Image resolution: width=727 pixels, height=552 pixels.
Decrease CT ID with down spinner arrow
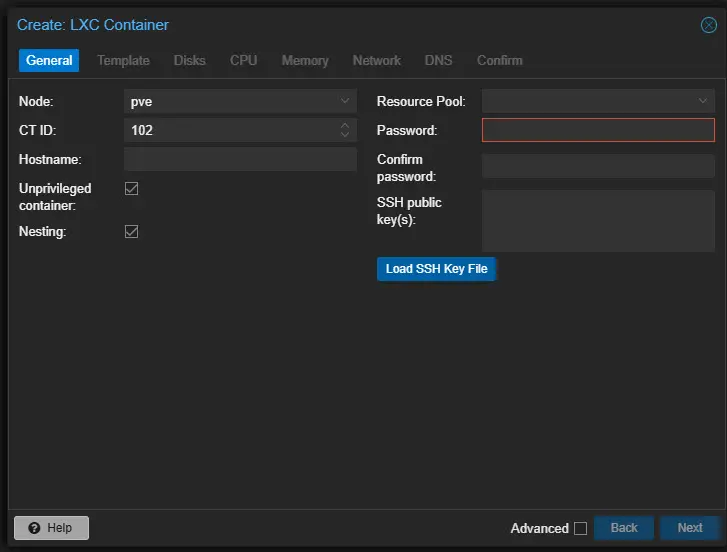(x=345, y=135)
